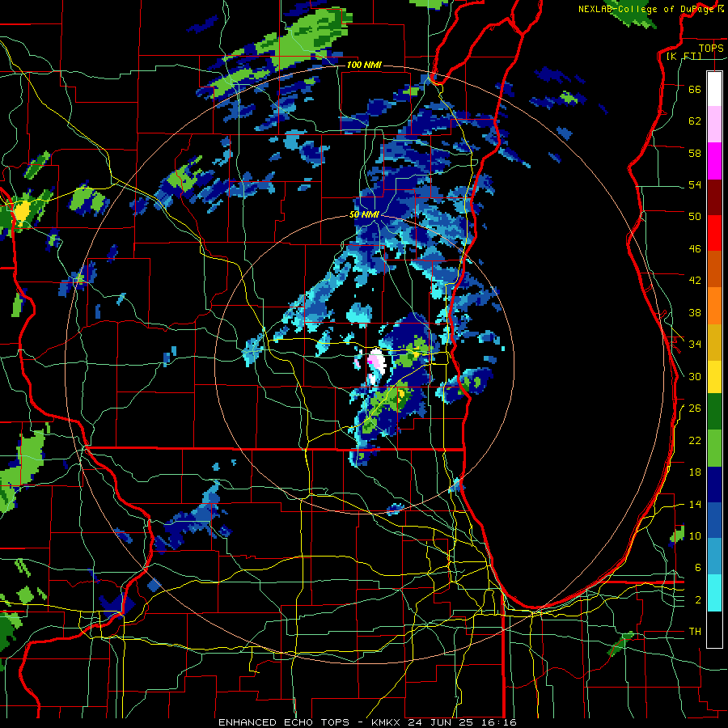Click the '100 NMI' range ring label
This screenshot has width=728, height=728.
click(364, 65)
